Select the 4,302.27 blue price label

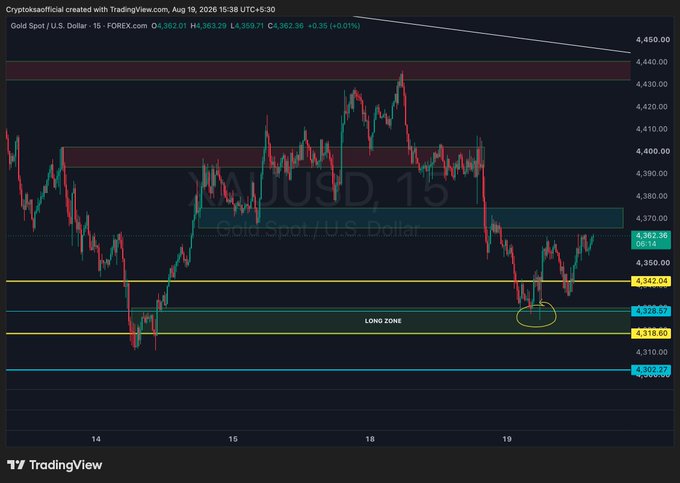tap(651, 370)
